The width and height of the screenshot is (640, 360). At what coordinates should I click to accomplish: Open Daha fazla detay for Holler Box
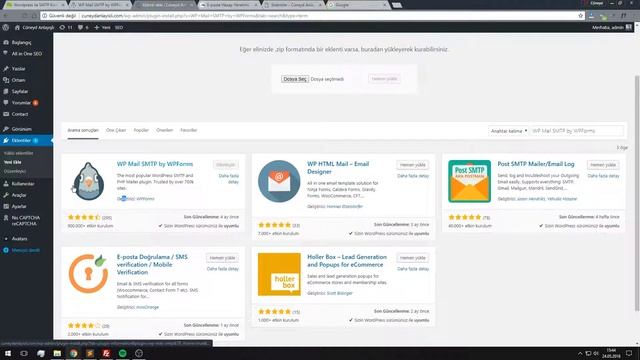[413, 269]
